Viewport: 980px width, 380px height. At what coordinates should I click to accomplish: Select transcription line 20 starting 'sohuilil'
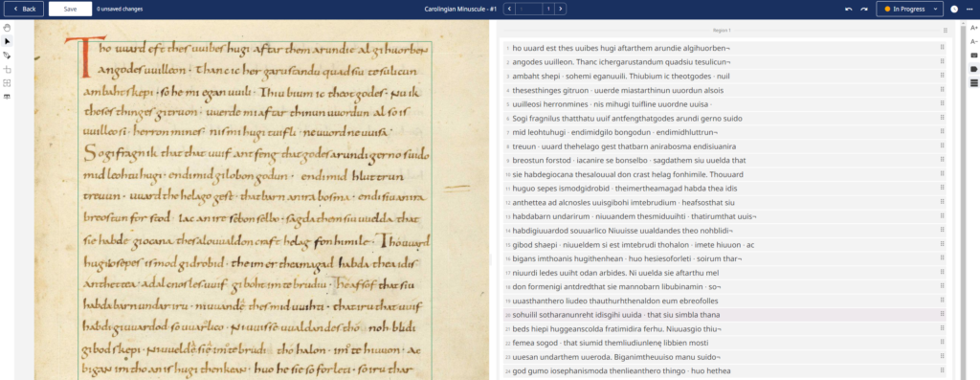pos(724,314)
